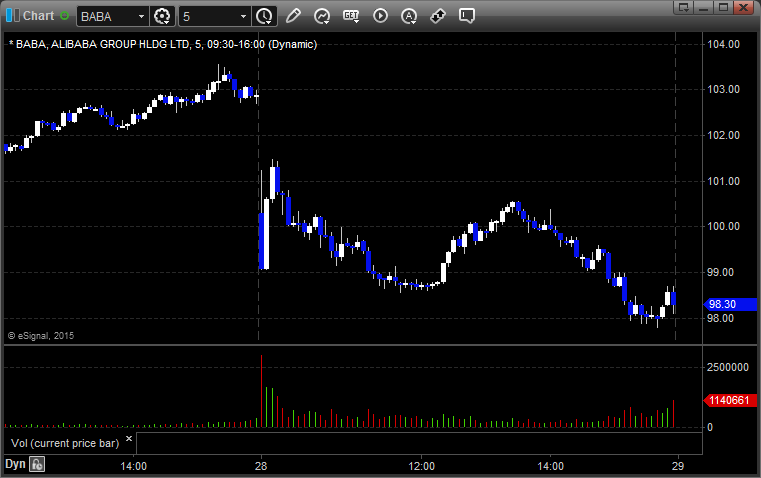Click the trade arrows diamond icon
Viewport: 761px width, 478px height.
click(x=438, y=16)
